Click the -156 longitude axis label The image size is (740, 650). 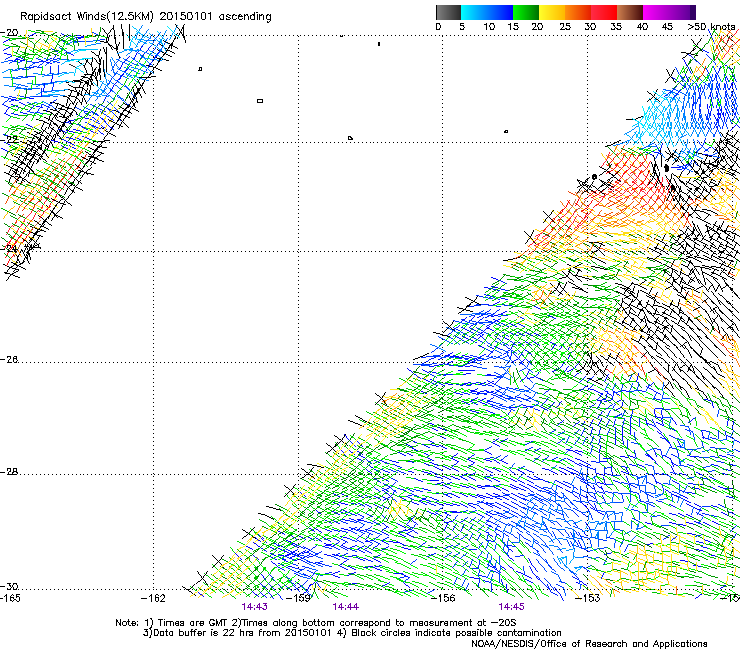point(443,599)
